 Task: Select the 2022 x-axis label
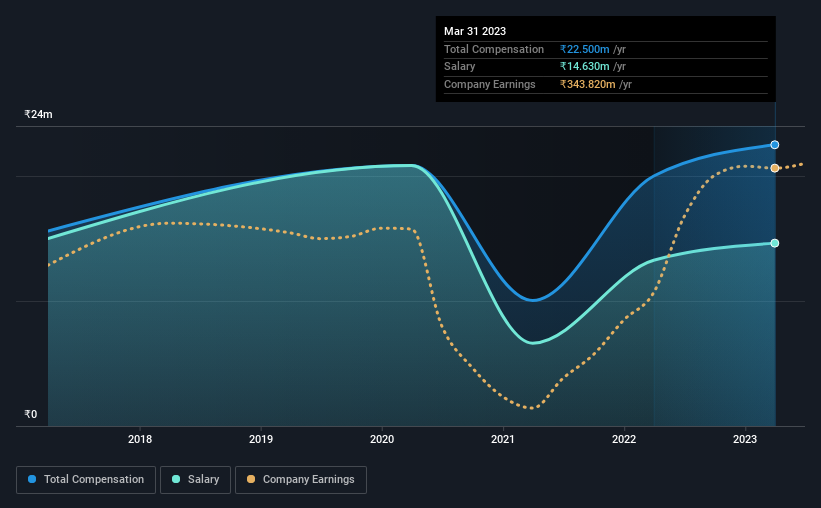[624, 439]
